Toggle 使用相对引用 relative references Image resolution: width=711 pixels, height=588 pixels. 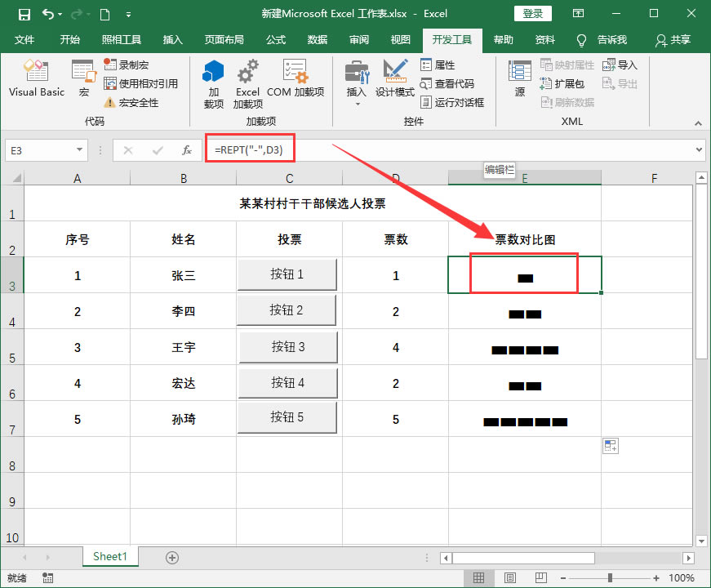point(140,84)
